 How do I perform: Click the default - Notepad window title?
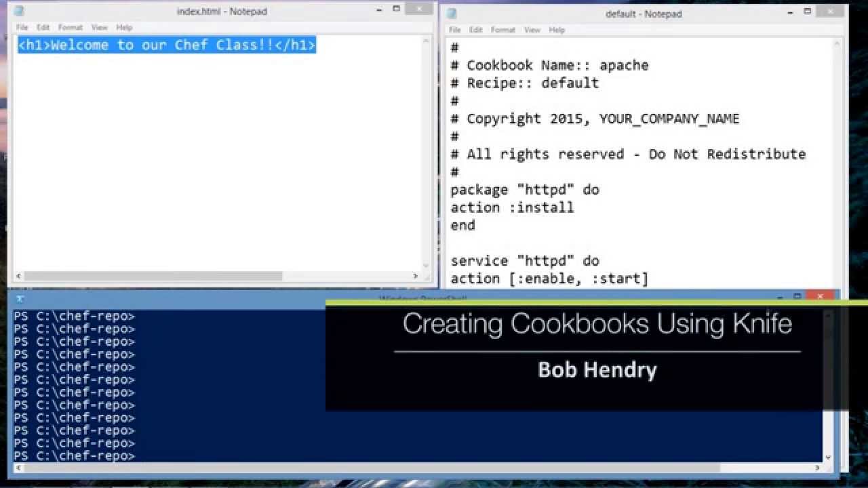pyautogui.click(x=644, y=14)
